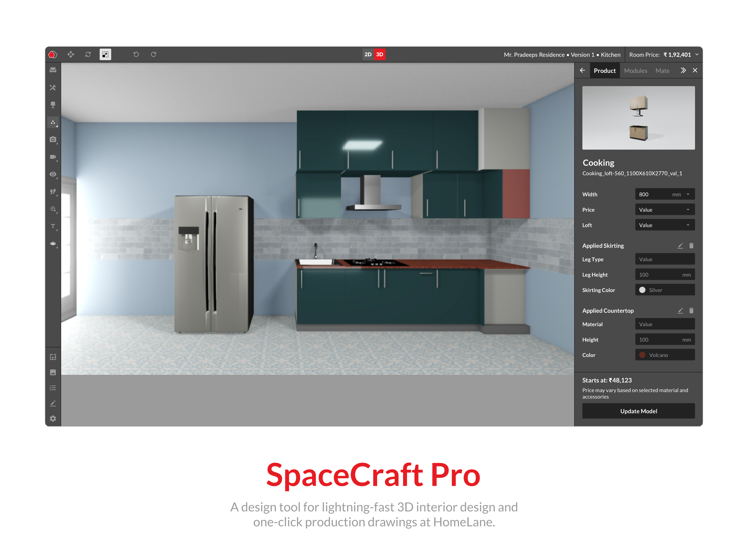Click the 'Starts at: ₹48,123' price text
Screen dimensions: 747x560
coord(607,380)
